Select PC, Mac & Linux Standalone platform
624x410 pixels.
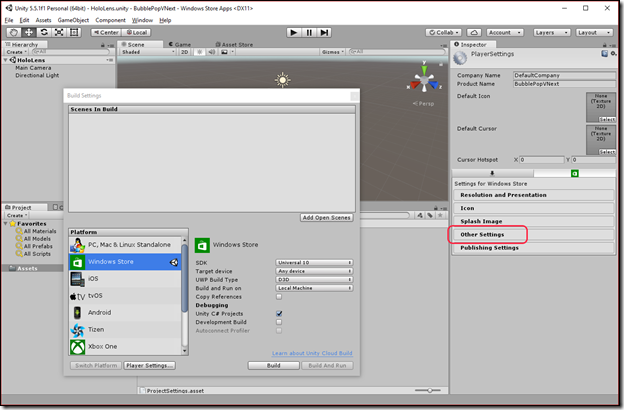pyautogui.click(x=125, y=245)
